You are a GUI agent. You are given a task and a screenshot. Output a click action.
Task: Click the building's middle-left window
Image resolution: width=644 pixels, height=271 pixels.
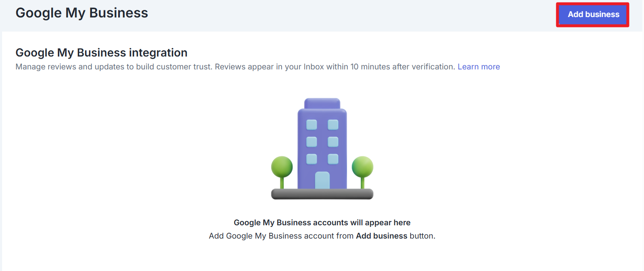[x=312, y=142]
